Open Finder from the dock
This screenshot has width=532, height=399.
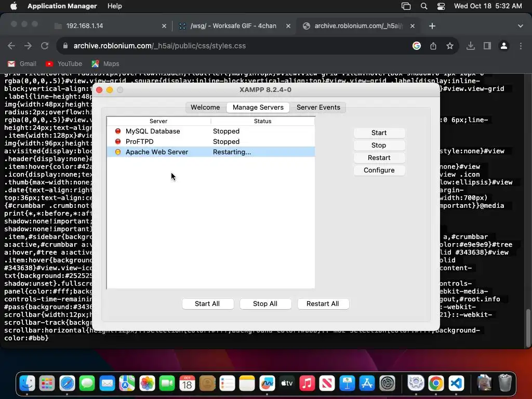coord(27,383)
